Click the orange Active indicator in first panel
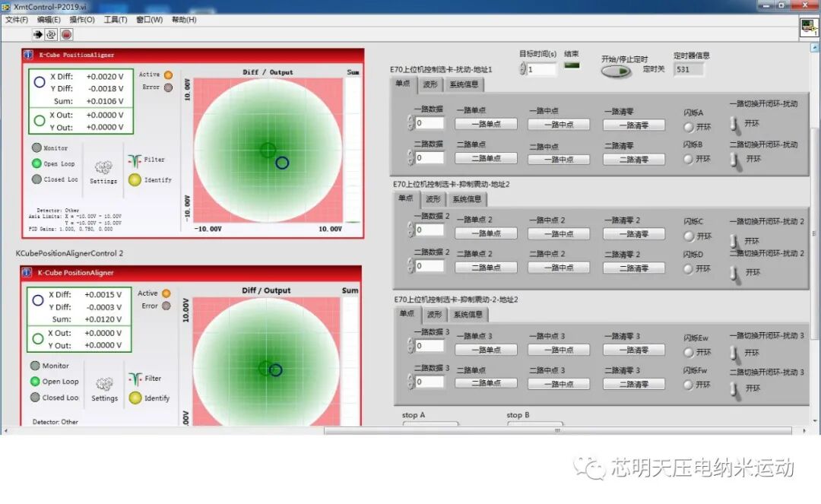 pos(168,74)
